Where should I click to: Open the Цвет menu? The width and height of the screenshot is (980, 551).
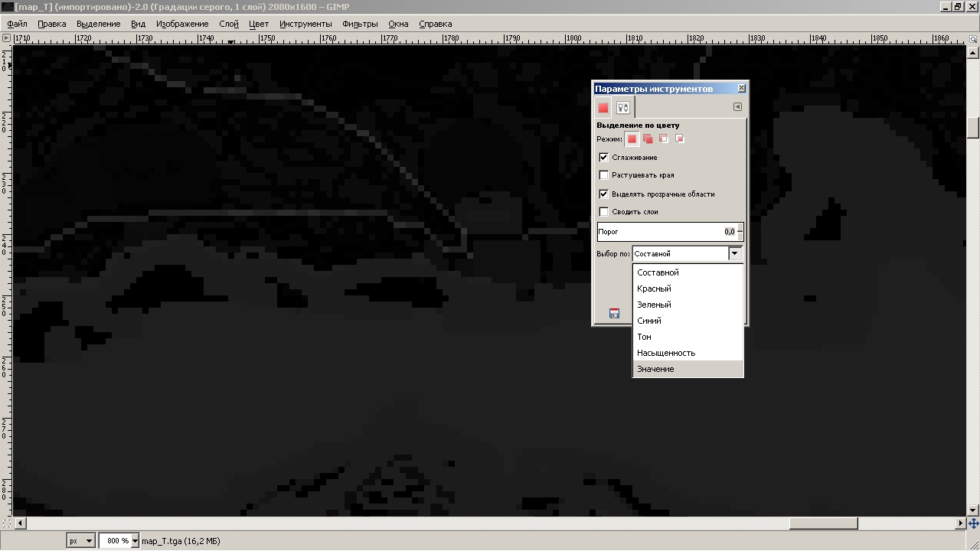coord(259,24)
